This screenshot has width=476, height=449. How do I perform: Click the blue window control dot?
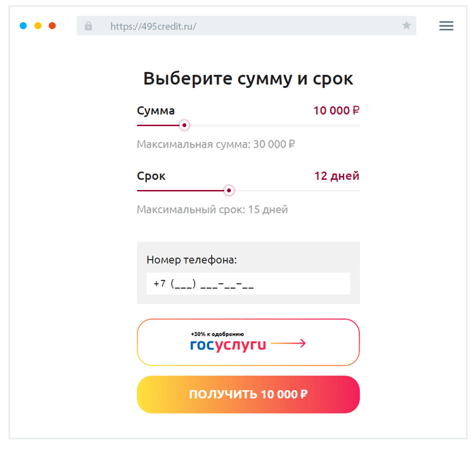click(23, 26)
